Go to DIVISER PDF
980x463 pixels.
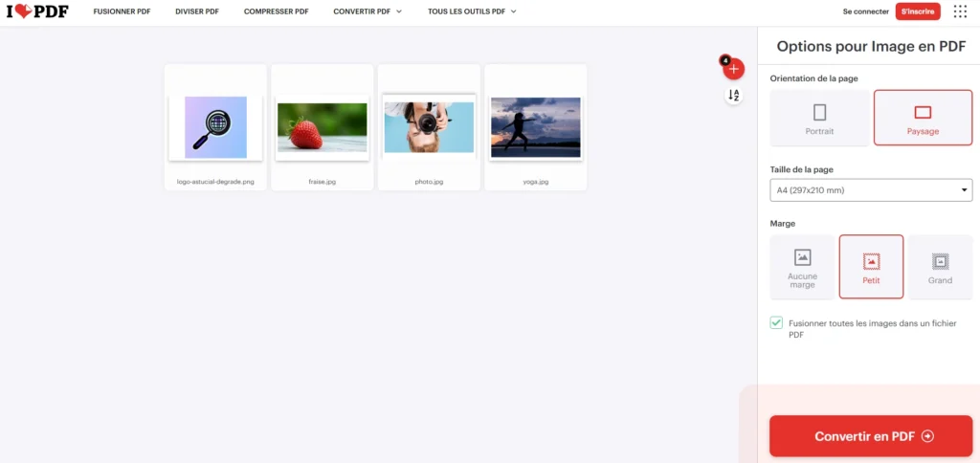[197, 11]
